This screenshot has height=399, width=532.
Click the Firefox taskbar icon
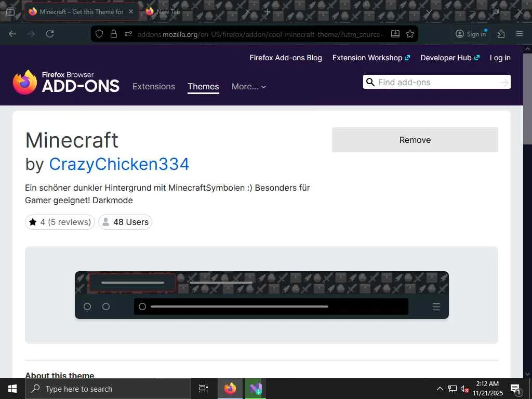(x=230, y=389)
